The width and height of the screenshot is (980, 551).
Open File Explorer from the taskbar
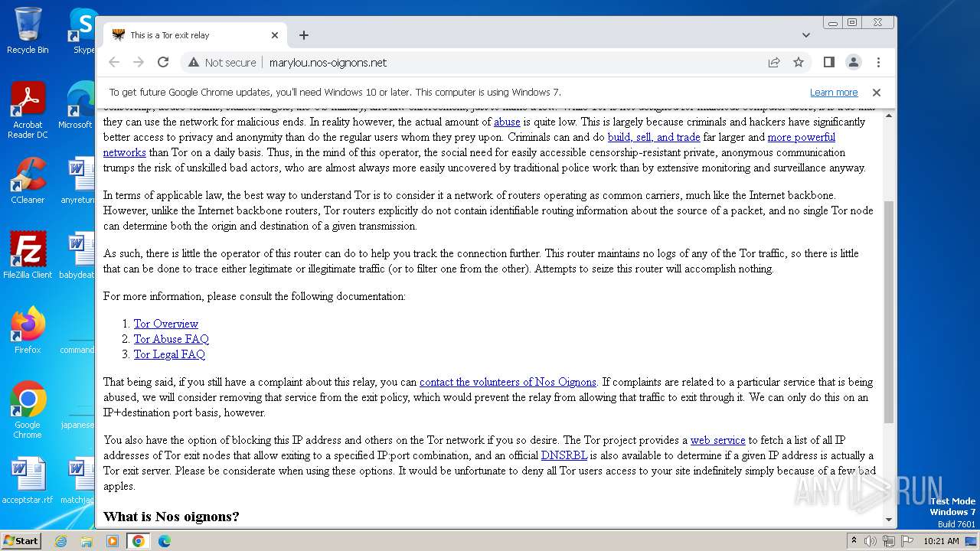[x=87, y=541]
